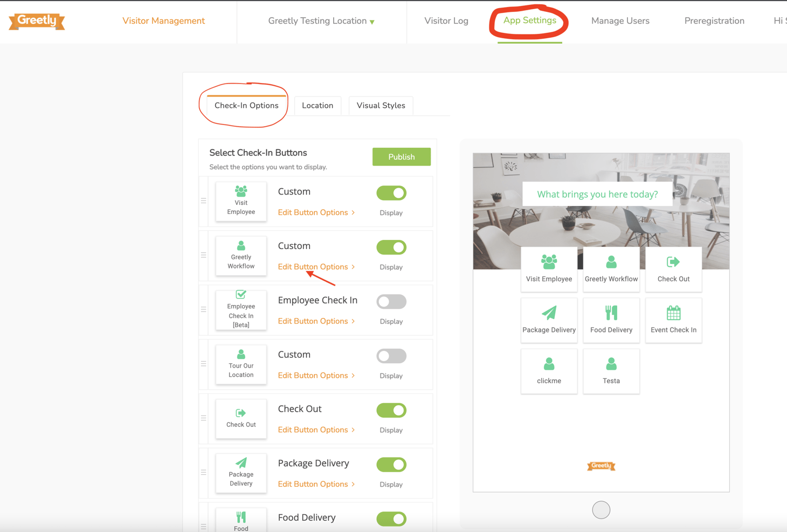Grab drag handle of Visit Employee row
This screenshot has width=787, height=532.
tap(204, 201)
